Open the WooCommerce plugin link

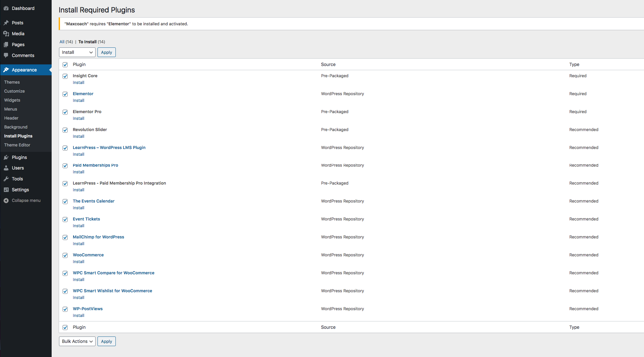click(88, 255)
